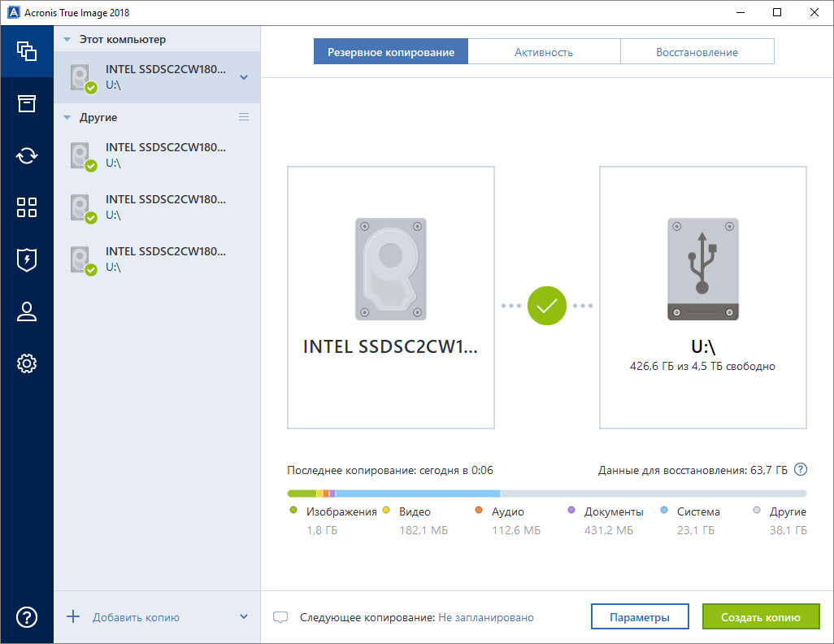
Task: Open the Archive section icon
Action: pyautogui.click(x=27, y=103)
